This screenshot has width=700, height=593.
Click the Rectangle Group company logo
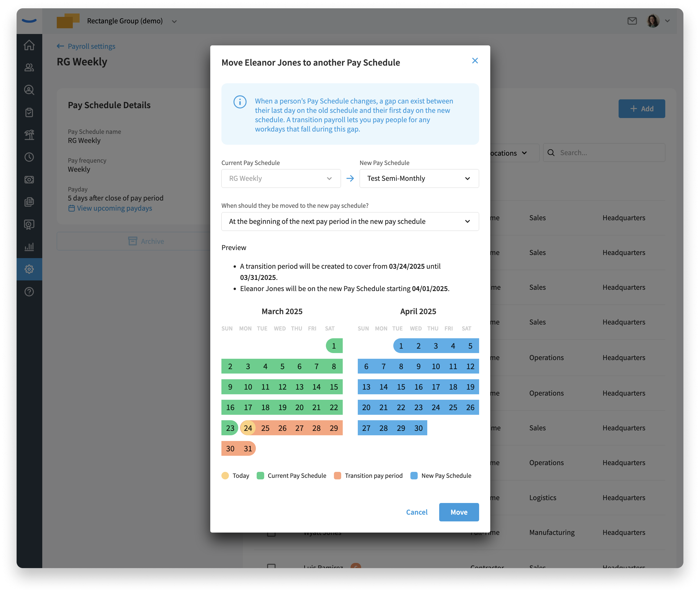[x=68, y=21]
